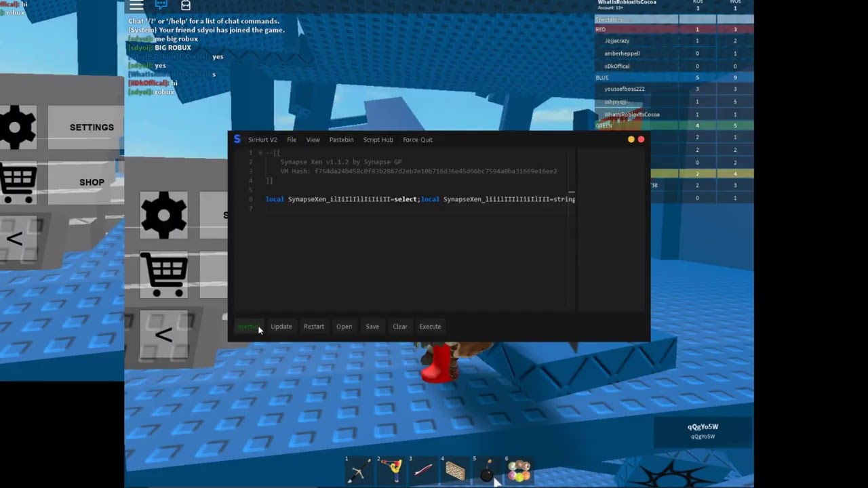The height and width of the screenshot is (488, 868).
Task: Click the Open button
Action: pos(344,327)
